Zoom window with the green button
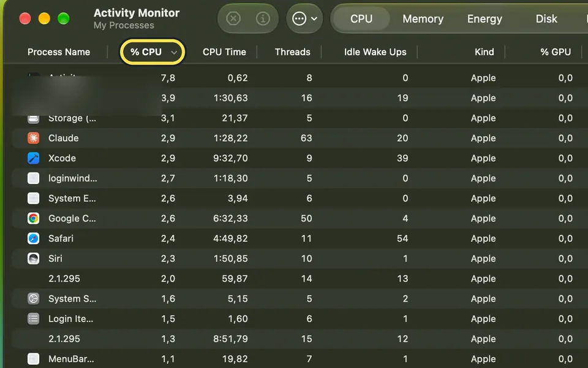Viewport: 588px width, 368px height. tap(63, 18)
